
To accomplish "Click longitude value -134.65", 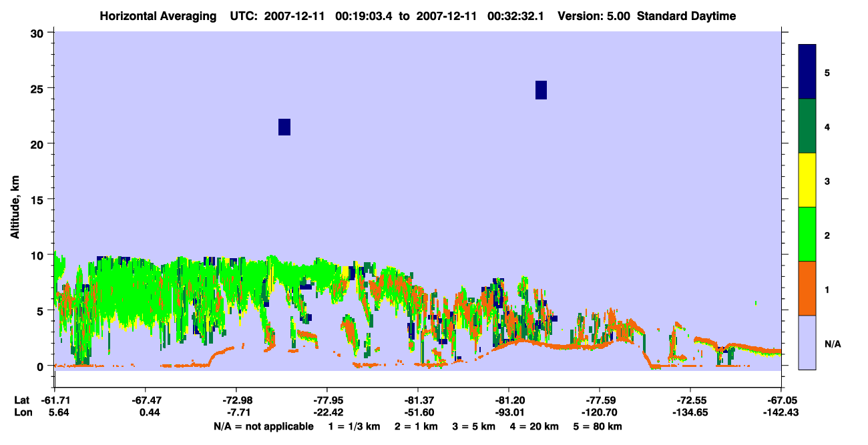I will 690,412.
